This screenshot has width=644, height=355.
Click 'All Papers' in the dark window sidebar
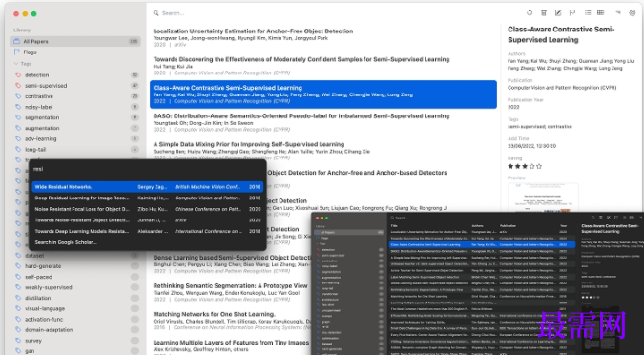[349, 232]
